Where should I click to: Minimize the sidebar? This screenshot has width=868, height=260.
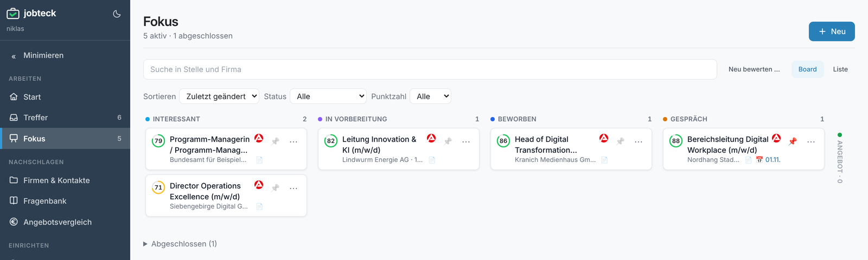pos(65,55)
